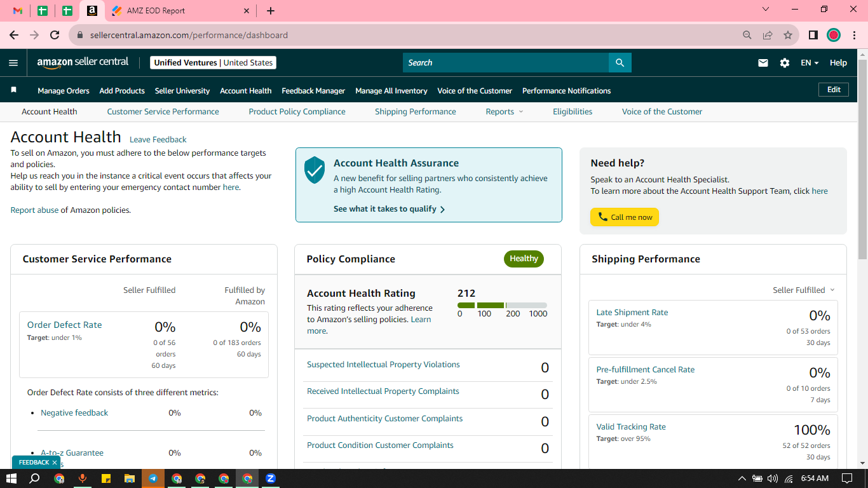This screenshot has height=488, width=868.
Task: Open Manage All Inventory in the top menu
Action: click(391, 91)
